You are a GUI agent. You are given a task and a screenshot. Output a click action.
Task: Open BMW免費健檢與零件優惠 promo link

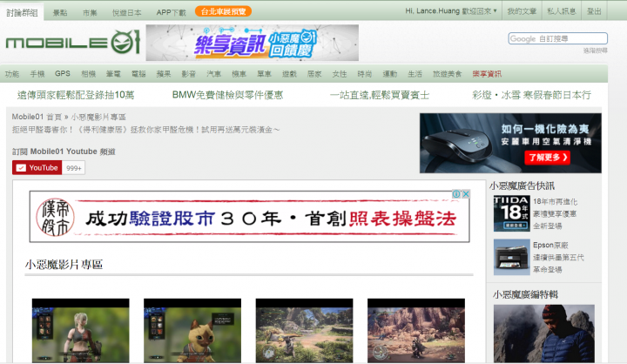tap(227, 95)
